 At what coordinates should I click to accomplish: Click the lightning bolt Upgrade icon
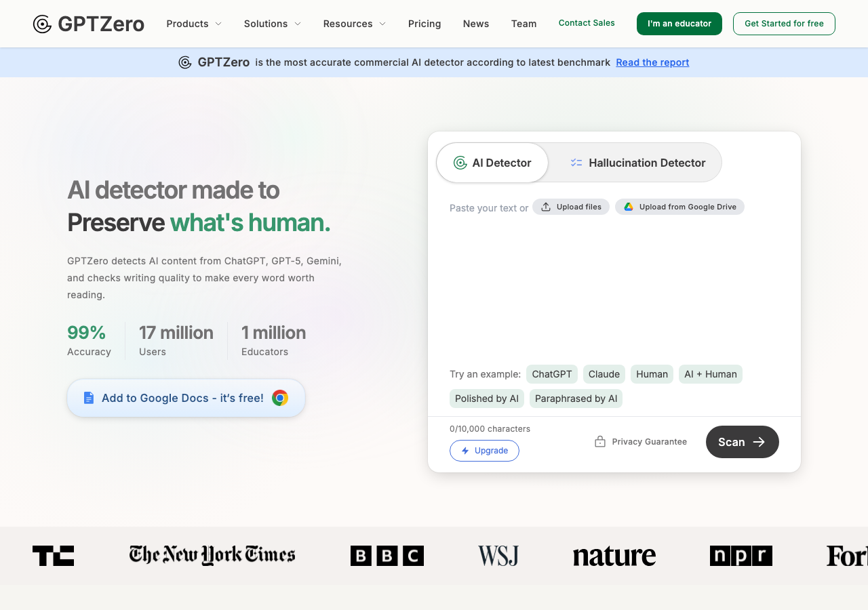[x=465, y=451]
